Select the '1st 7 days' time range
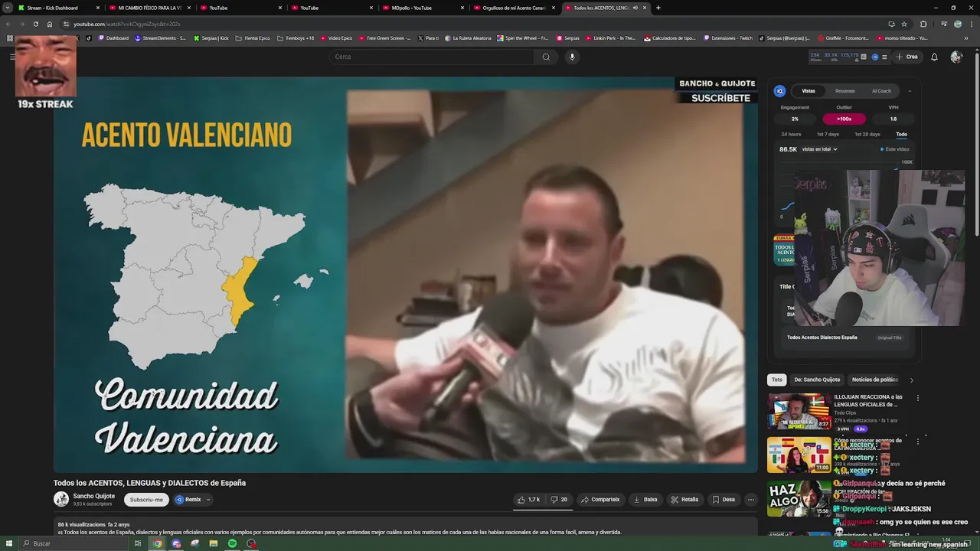This screenshot has width=980, height=551. [x=828, y=134]
